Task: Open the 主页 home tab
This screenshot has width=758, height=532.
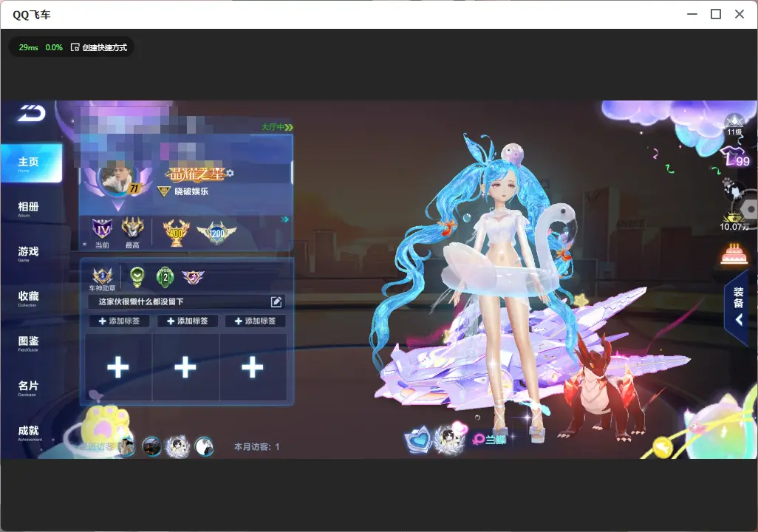Action: [x=32, y=163]
